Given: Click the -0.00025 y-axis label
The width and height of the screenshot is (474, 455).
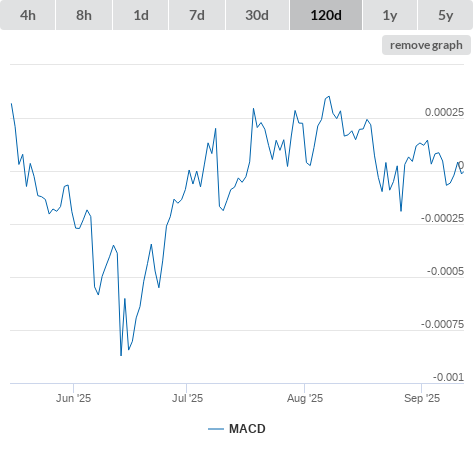Looking at the screenshot, I should 442,218.
